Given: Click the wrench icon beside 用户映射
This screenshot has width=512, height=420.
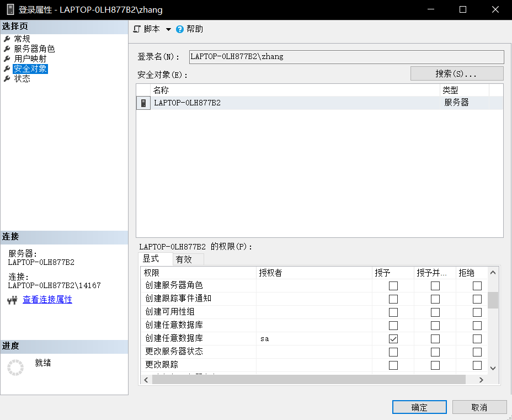Looking at the screenshot, I should (7, 59).
